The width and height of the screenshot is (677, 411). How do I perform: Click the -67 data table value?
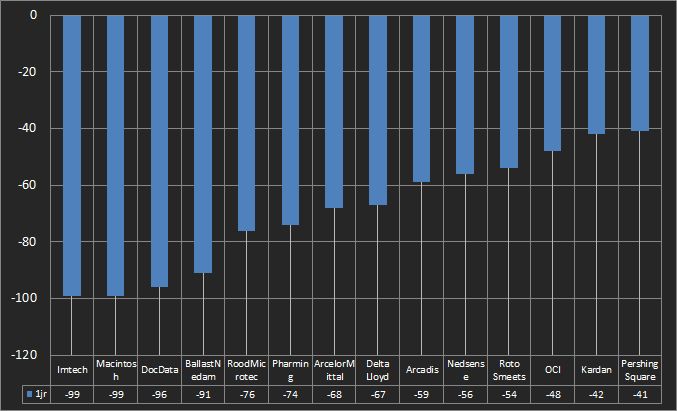pos(378,395)
